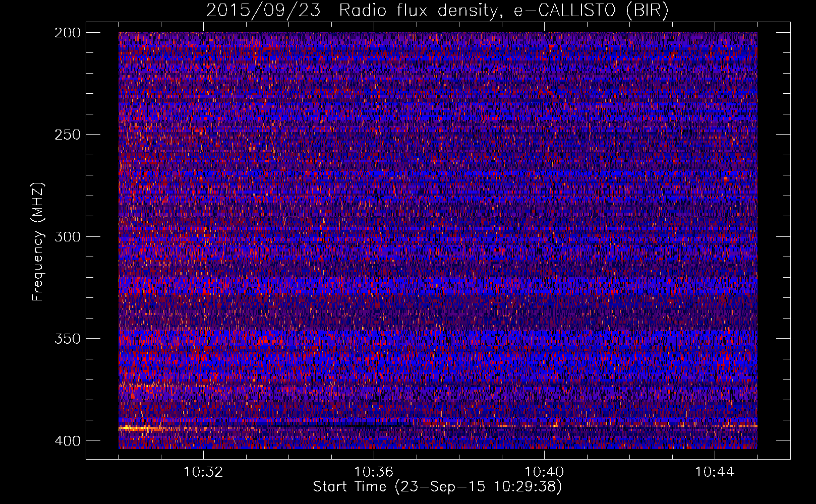Click the 10:32 time tick label

[x=203, y=472]
